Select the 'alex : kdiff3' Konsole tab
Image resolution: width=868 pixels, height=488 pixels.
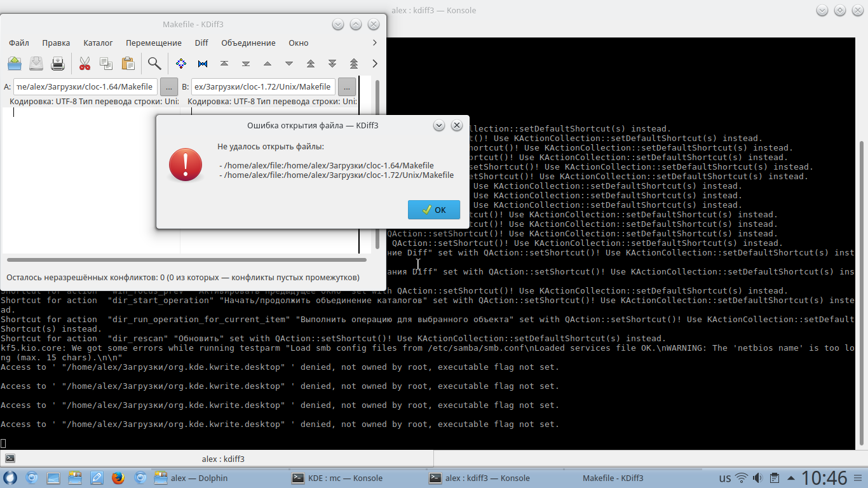coord(217,459)
